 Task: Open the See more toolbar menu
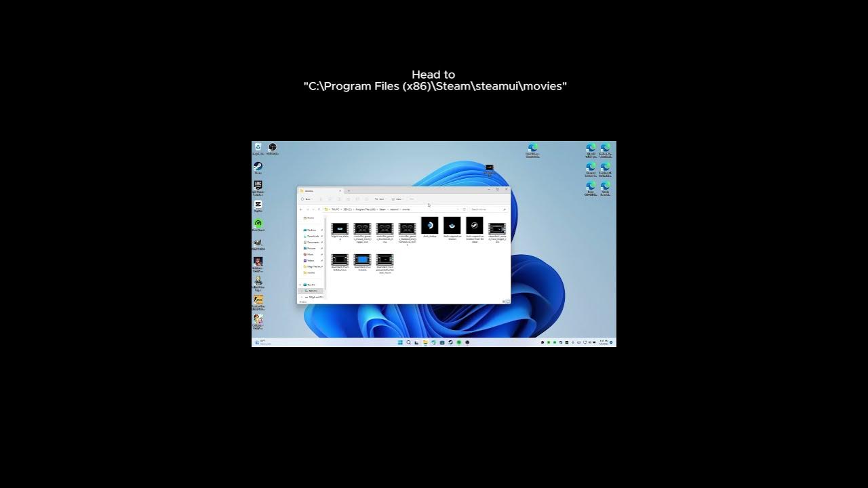[412, 199]
